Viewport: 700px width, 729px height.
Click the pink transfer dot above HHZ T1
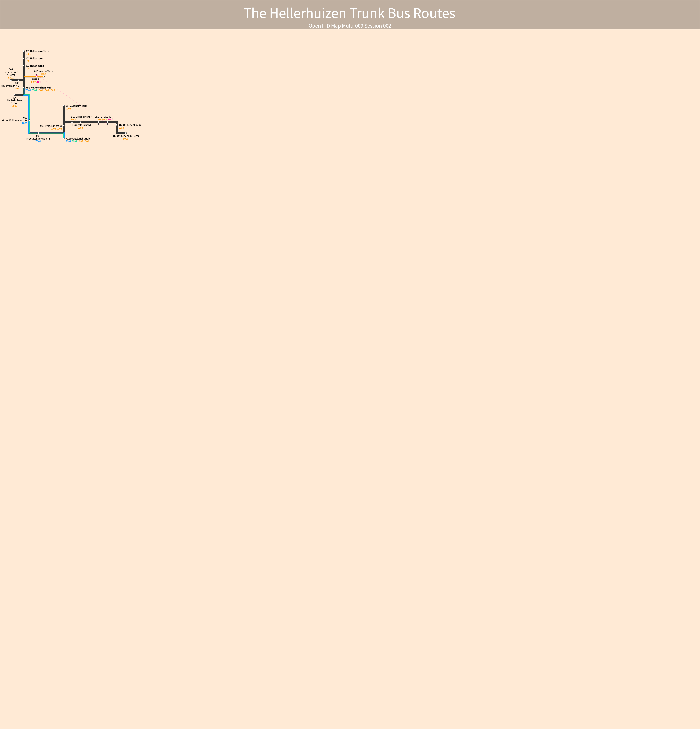(36, 75)
